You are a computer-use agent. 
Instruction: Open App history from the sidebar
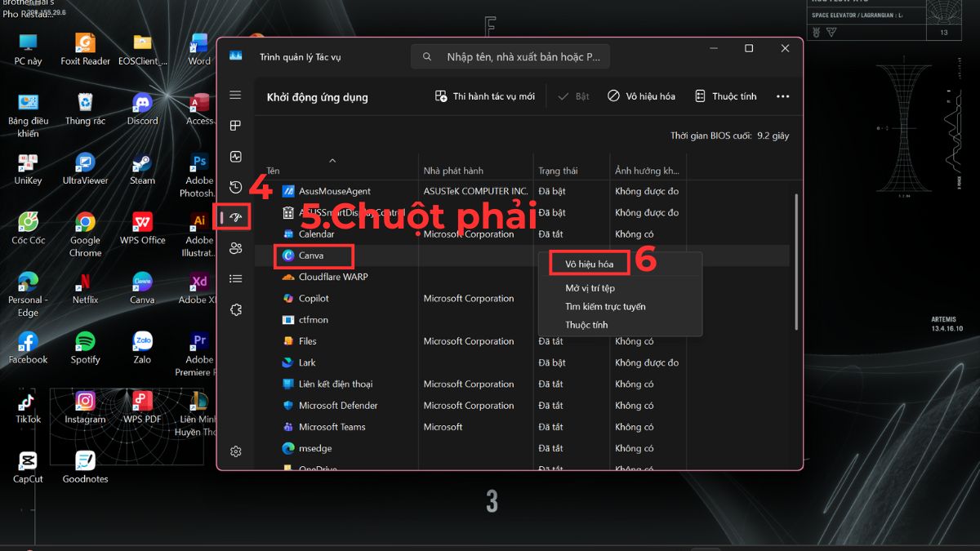pos(235,187)
